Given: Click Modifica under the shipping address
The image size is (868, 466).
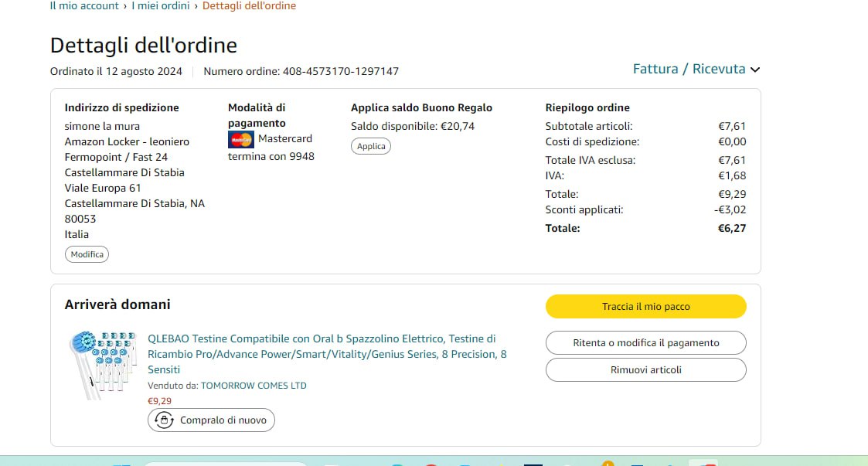Looking at the screenshot, I should point(87,254).
